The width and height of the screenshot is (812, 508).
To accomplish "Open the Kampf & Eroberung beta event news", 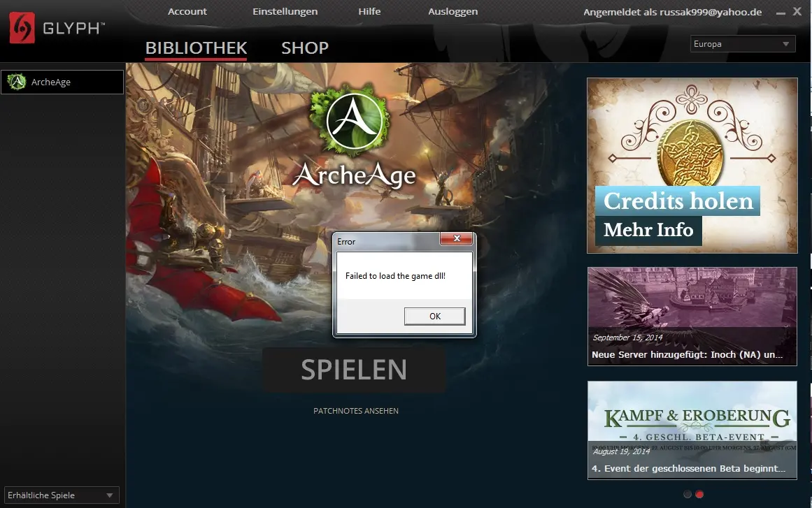I will click(x=692, y=430).
